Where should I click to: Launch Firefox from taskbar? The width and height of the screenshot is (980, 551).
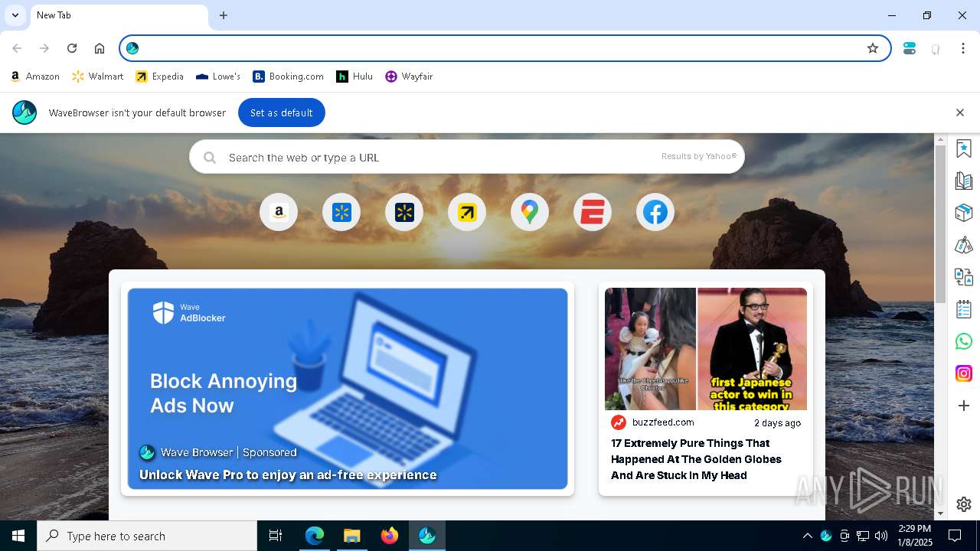(x=389, y=536)
